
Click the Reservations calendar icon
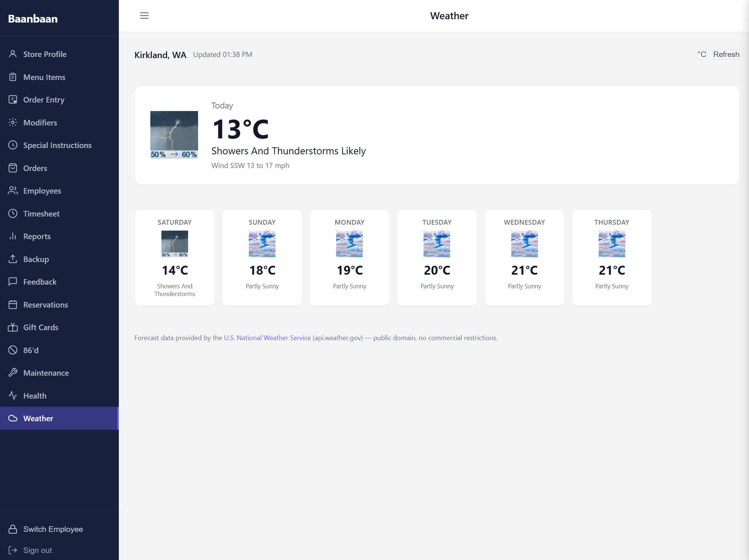coord(13,305)
